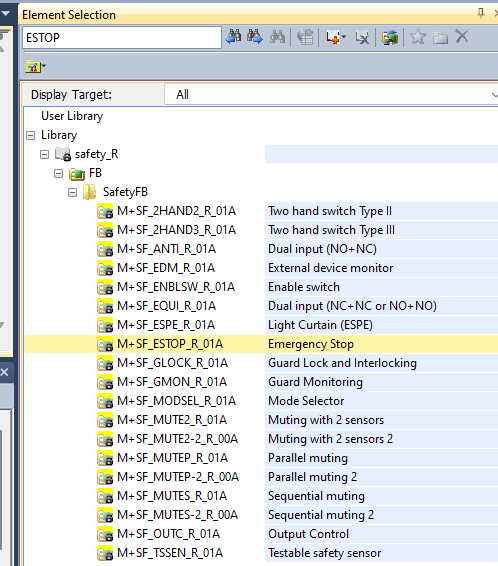Select the M+SF_GLOCK_R_01A function block
The image size is (498, 566).
[172, 363]
